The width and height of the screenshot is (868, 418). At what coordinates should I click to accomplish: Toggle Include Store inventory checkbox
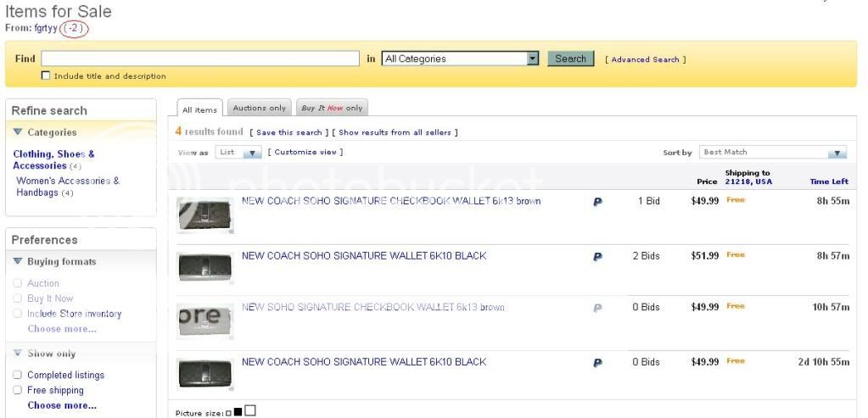click(x=17, y=314)
